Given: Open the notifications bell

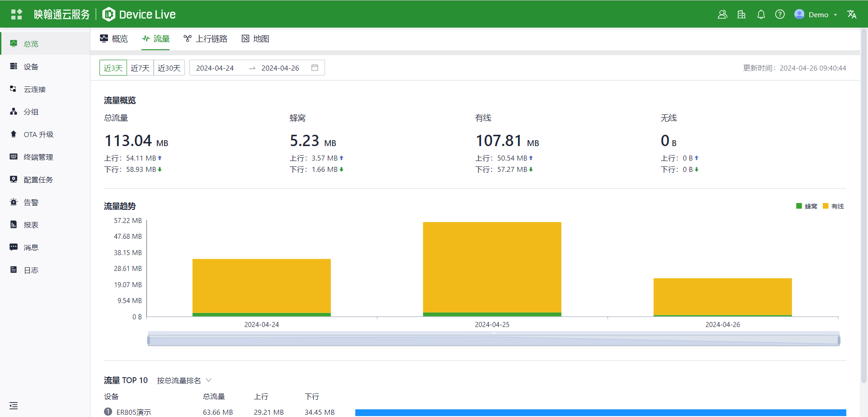Looking at the screenshot, I should pos(761,14).
